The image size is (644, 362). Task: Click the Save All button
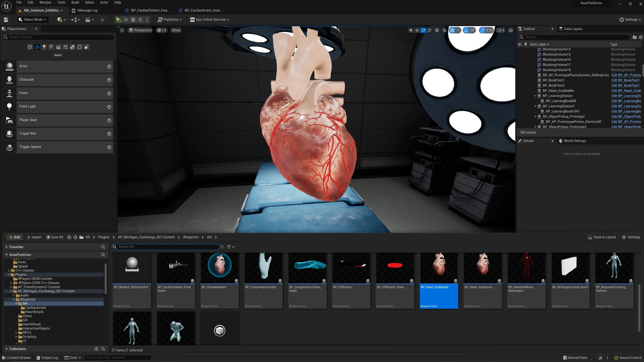pos(55,237)
